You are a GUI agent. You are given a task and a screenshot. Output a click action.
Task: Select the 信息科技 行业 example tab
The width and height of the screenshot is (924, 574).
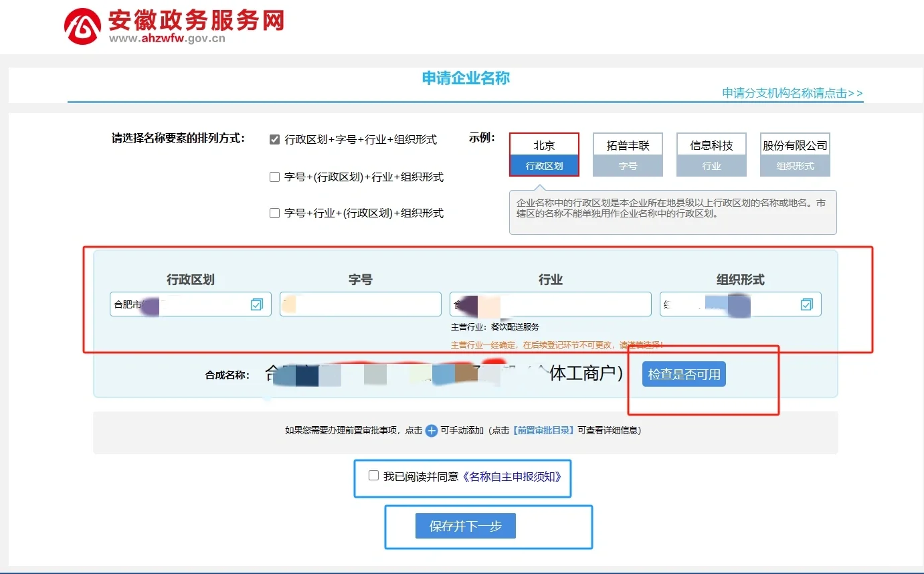tap(711, 155)
